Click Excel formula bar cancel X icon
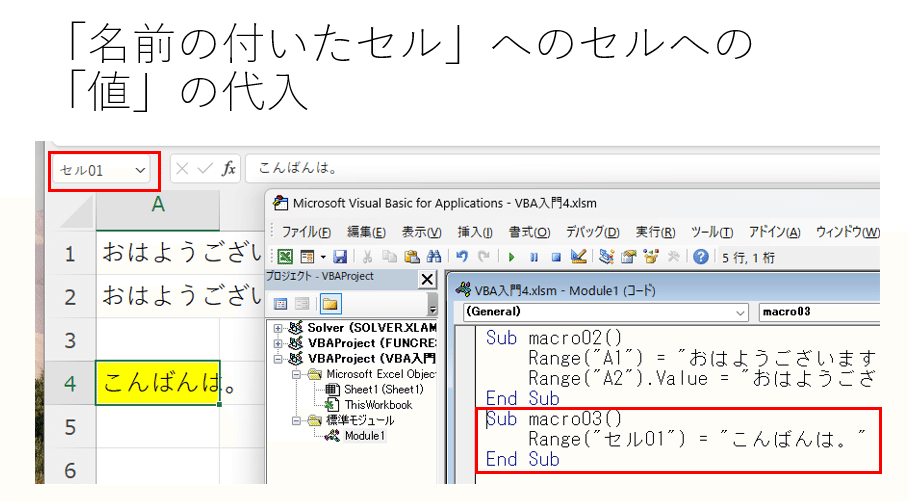 (x=182, y=169)
